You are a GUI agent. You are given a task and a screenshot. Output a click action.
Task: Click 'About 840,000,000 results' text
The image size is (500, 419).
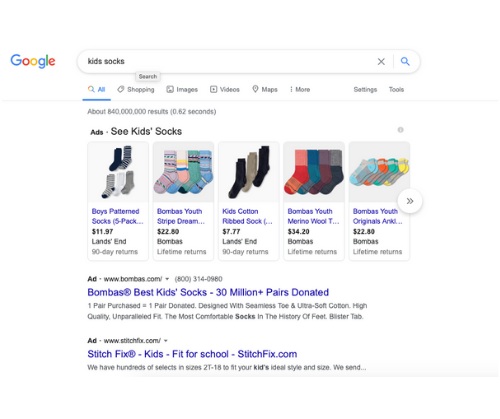[x=128, y=111]
